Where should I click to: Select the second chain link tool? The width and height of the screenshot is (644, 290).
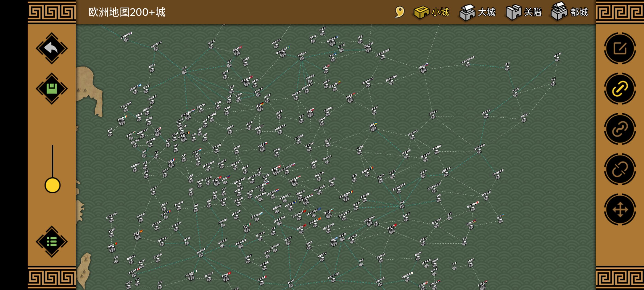click(x=620, y=129)
